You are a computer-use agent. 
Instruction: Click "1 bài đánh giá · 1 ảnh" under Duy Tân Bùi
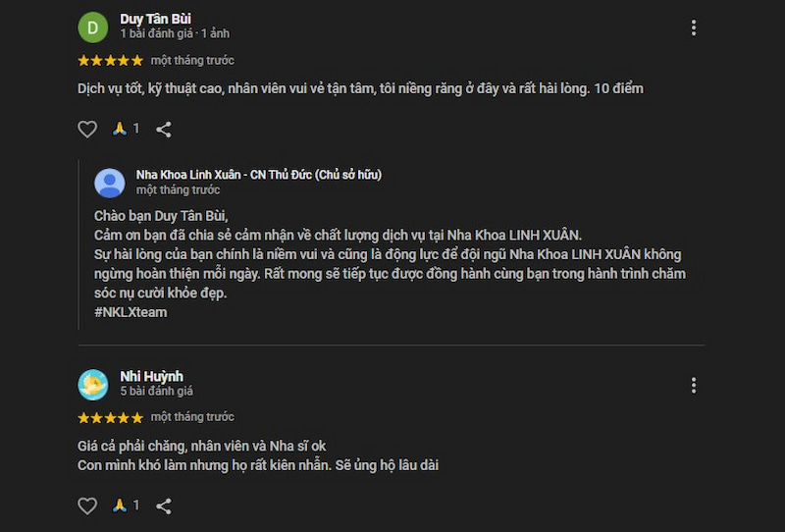coord(175,33)
